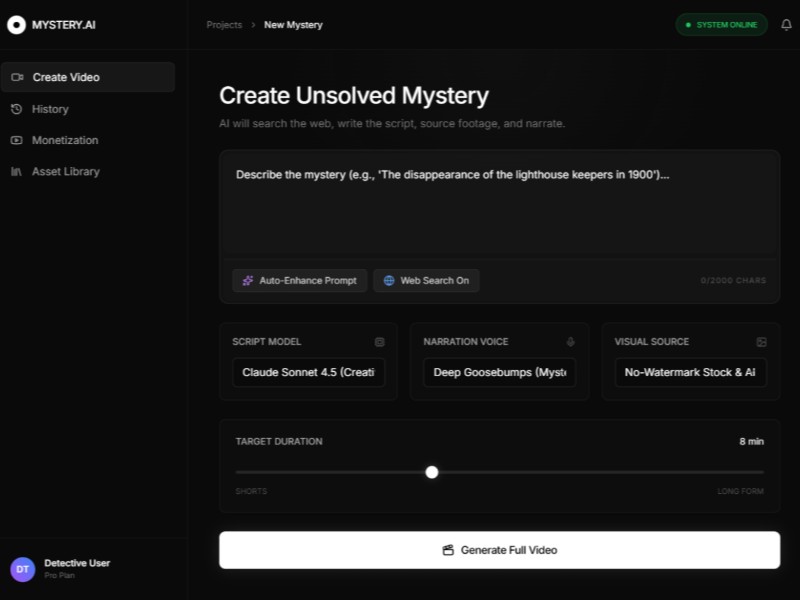The height and width of the screenshot is (600, 800).
Task: Go to History in sidebar
Action: coord(50,109)
